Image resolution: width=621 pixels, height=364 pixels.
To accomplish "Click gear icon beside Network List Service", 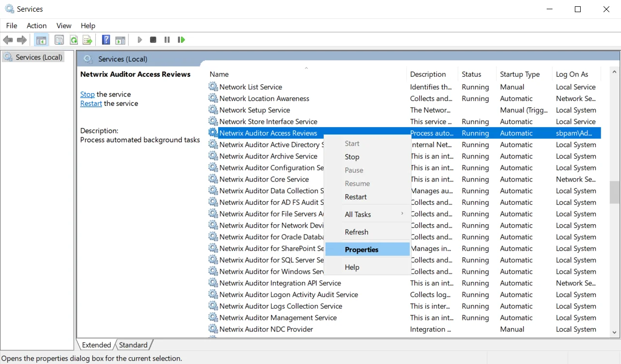I will point(213,86).
